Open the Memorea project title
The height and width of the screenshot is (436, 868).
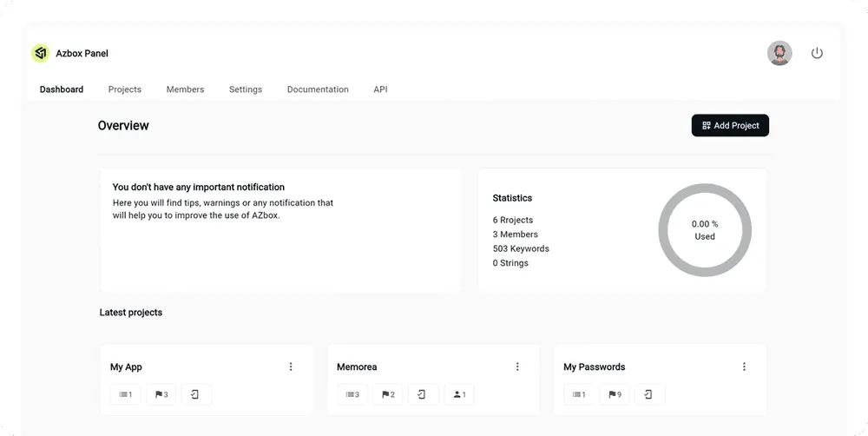coord(357,367)
